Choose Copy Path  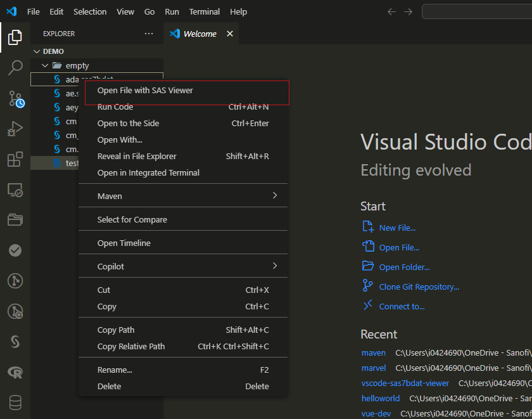183,330
